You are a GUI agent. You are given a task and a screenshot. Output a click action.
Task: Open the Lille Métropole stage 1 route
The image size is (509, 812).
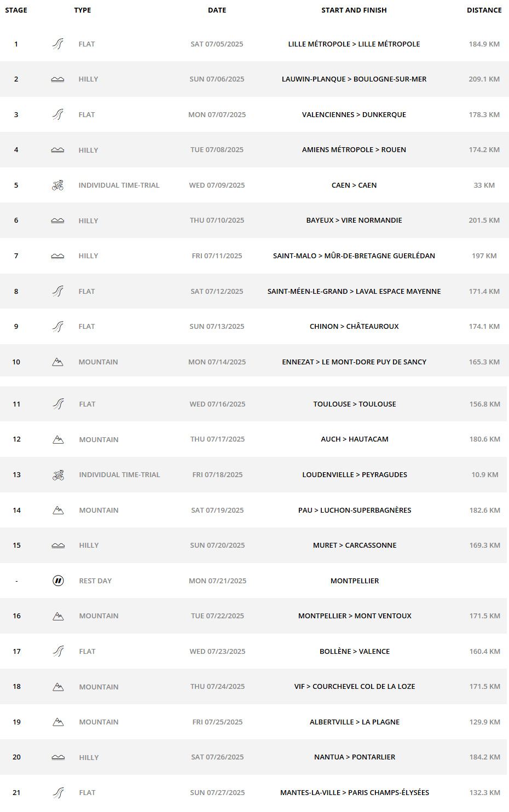[x=354, y=44]
